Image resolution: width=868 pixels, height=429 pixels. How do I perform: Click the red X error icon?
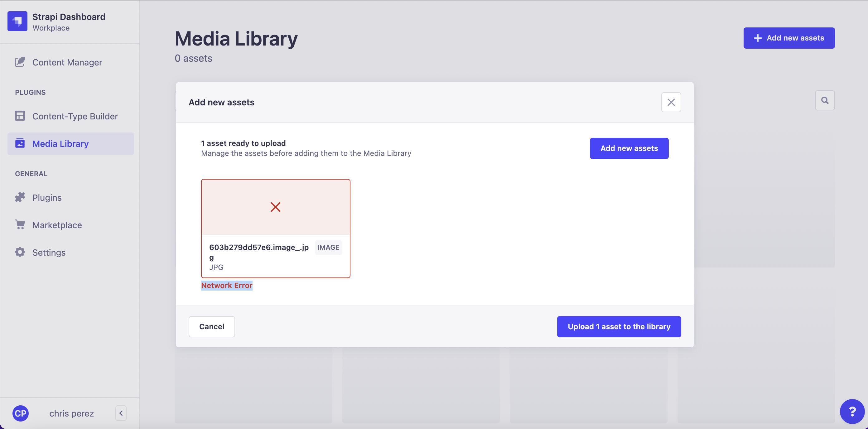coord(276,207)
